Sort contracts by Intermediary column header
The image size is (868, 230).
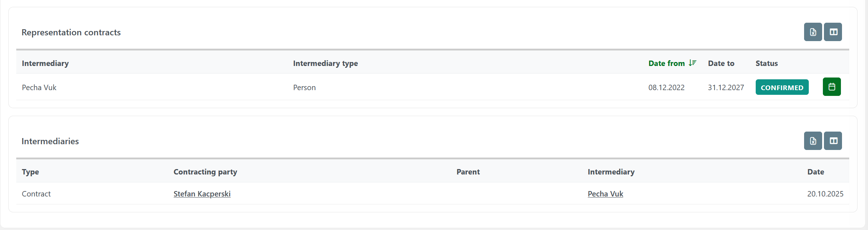coord(45,63)
